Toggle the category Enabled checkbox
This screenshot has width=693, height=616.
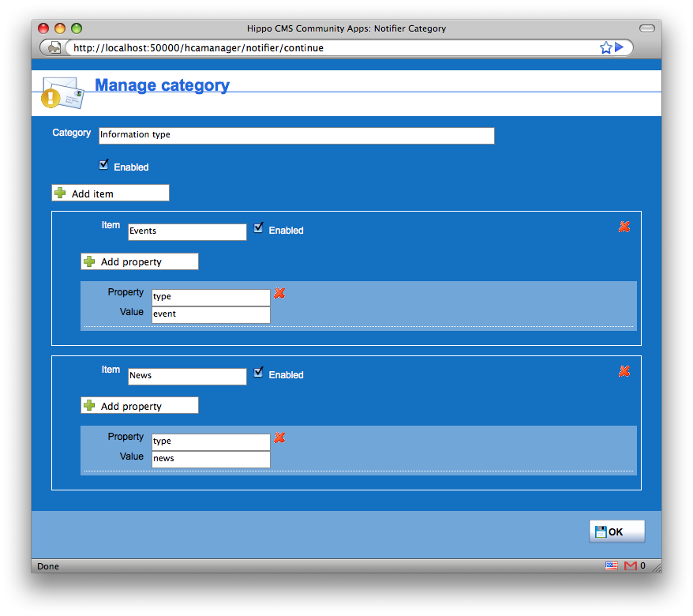pyautogui.click(x=103, y=165)
